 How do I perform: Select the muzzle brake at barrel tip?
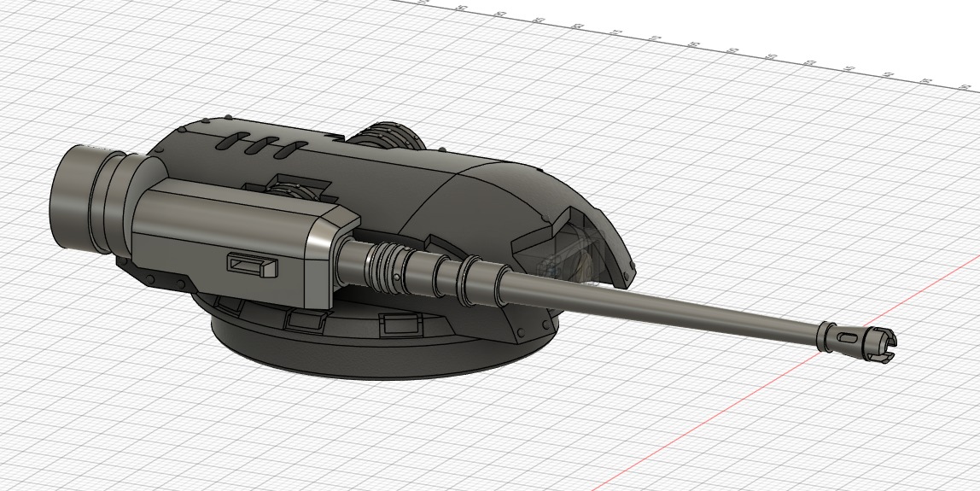(x=856, y=342)
